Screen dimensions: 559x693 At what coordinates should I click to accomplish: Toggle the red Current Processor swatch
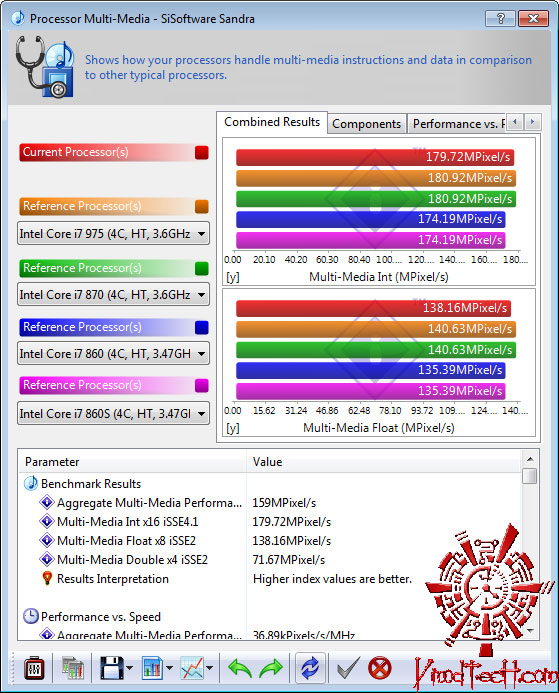202,152
